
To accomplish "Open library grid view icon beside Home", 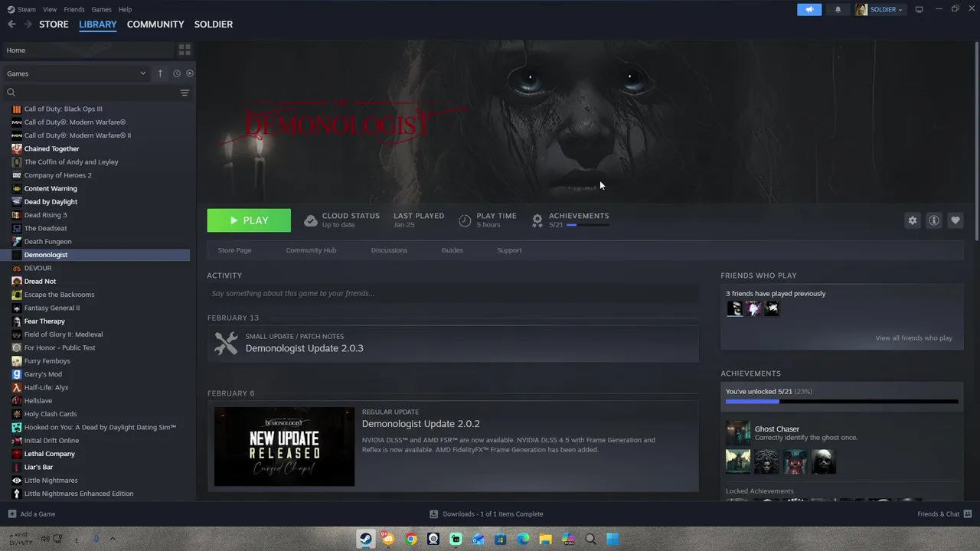I will point(185,50).
